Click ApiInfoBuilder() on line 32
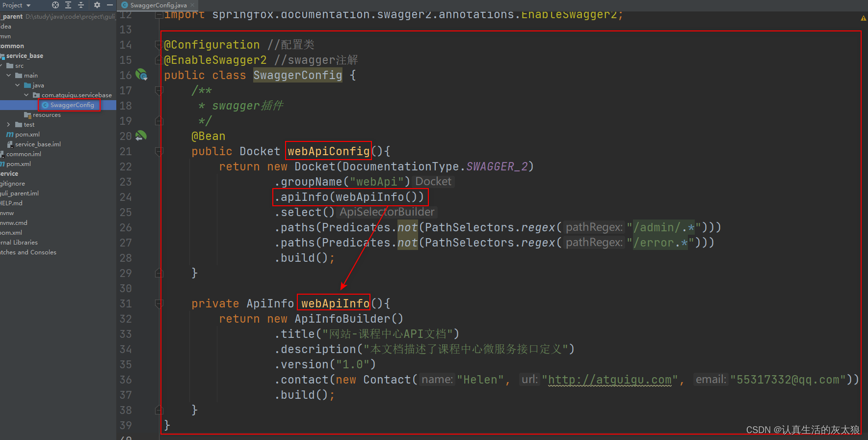 [x=349, y=319]
